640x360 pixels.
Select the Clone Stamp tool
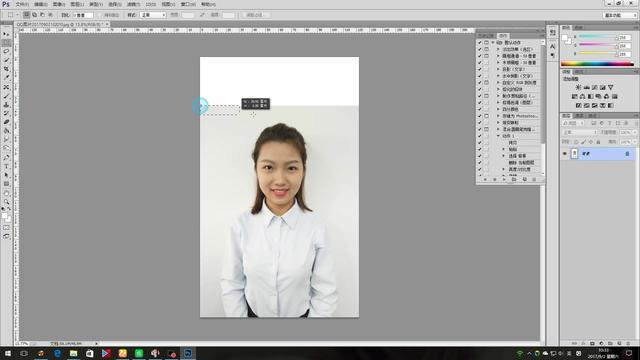pos(6,104)
